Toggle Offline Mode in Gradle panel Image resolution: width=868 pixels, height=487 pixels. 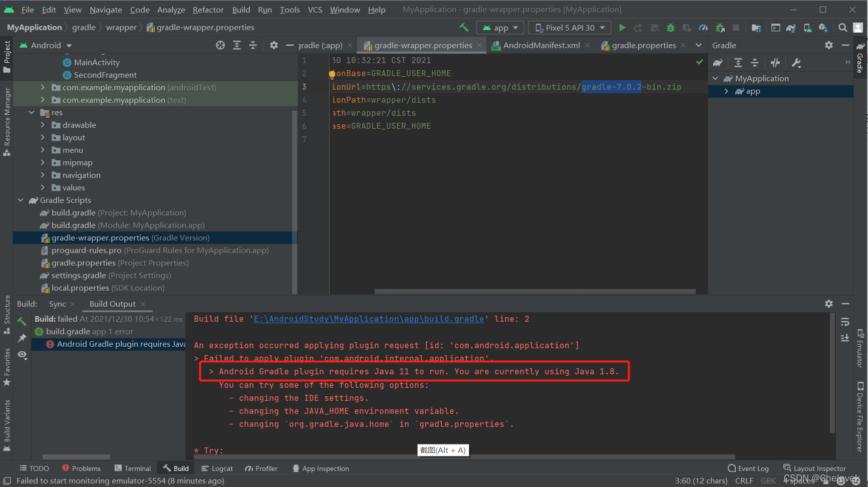coord(775,63)
